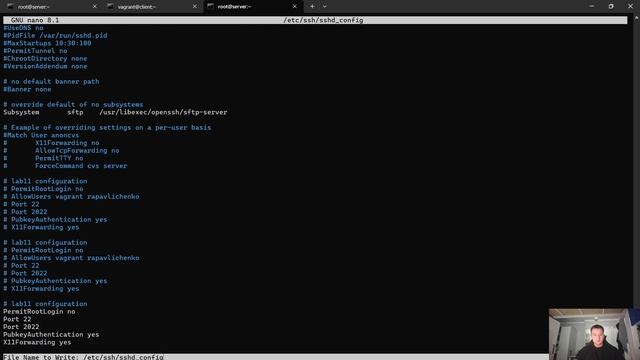Click the /etc/ssh/sshd_config nano title bar

pyautogui.click(x=315, y=20)
